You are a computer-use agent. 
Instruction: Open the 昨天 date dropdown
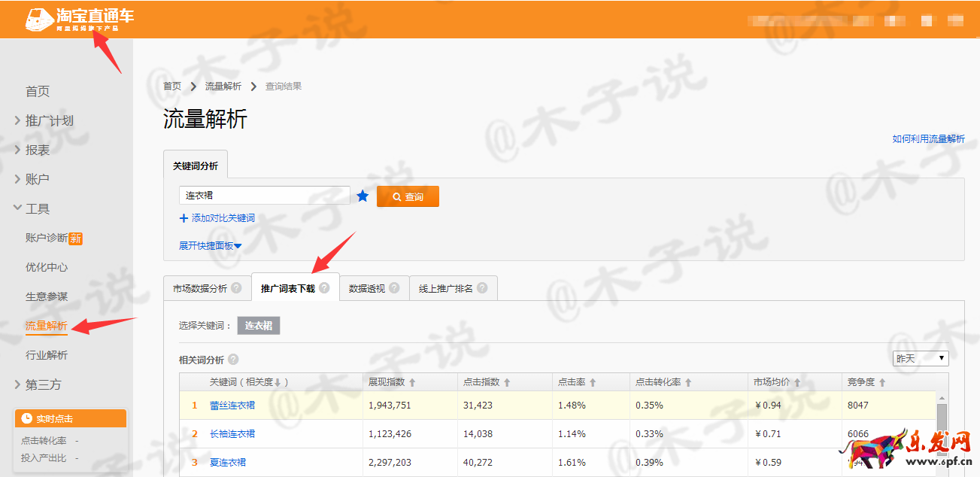920,359
